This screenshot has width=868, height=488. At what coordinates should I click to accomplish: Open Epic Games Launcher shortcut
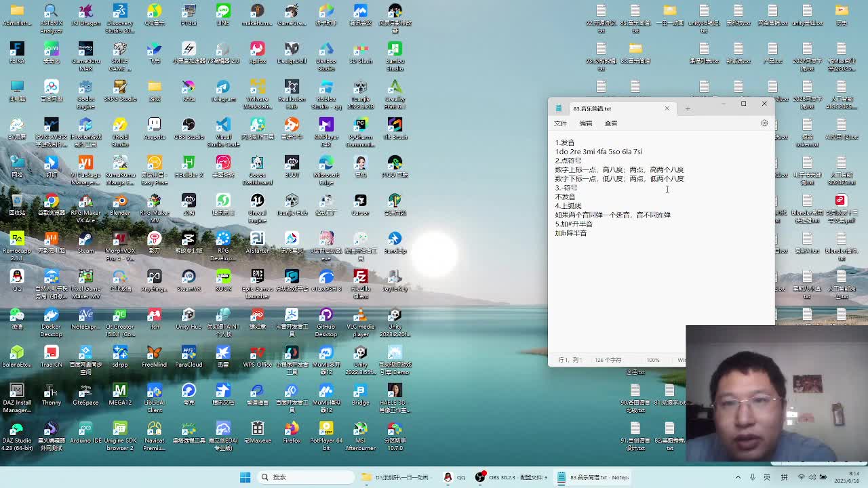[x=257, y=278]
